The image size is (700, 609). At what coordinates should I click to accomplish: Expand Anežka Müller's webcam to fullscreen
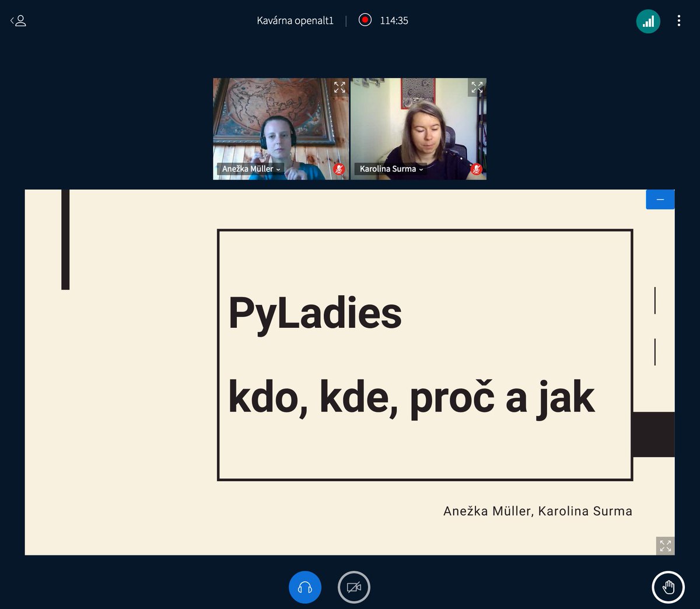(339, 87)
